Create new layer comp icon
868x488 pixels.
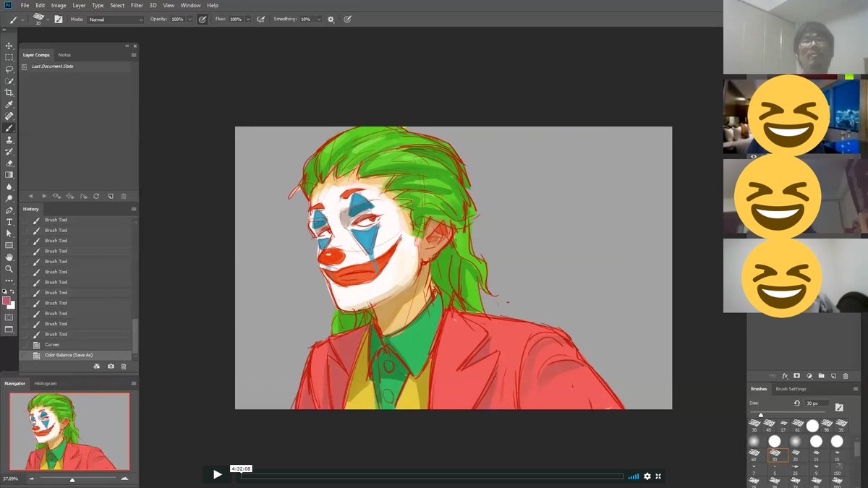click(x=111, y=196)
